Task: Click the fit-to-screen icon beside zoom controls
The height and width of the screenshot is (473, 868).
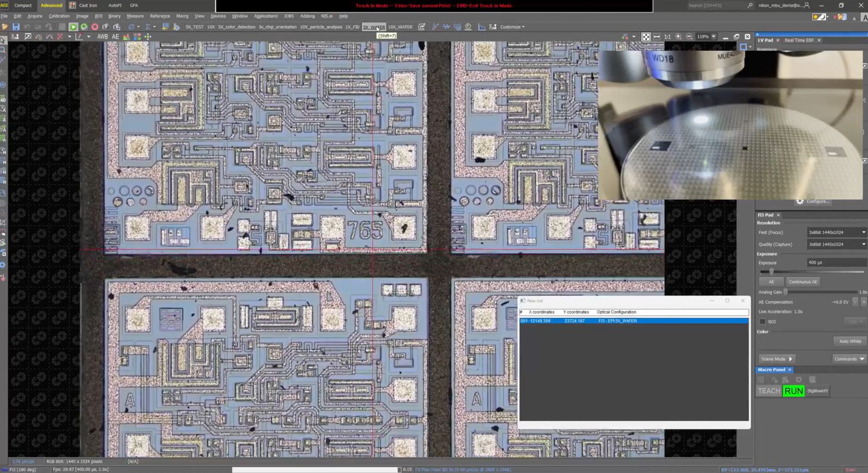Action: tap(645, 37)
